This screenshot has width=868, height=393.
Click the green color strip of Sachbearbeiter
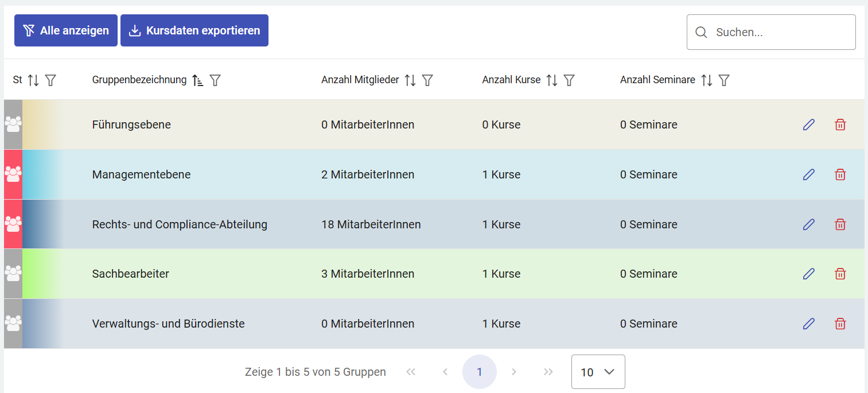pyautogui.click(x=41, y=274)
